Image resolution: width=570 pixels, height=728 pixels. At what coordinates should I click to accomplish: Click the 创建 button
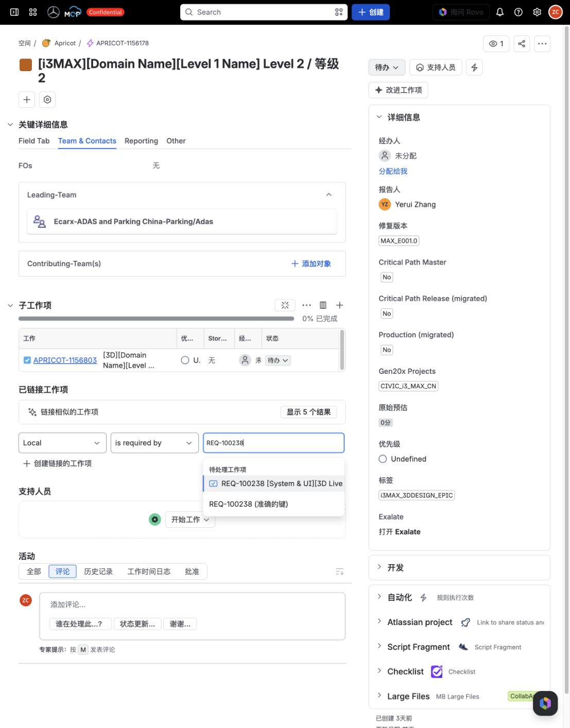point(371,12)
